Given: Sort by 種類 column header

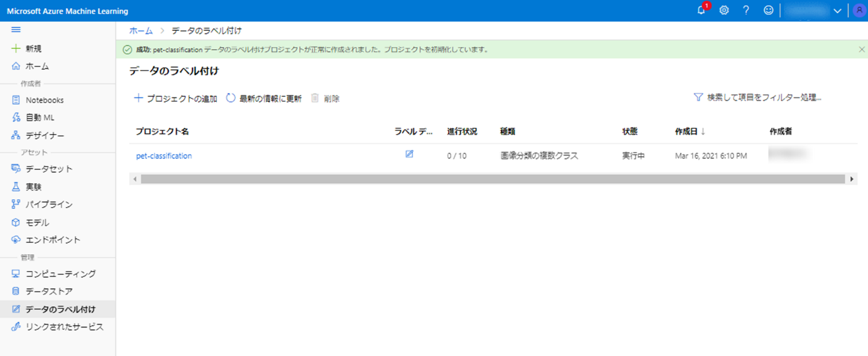Looking at the screenshot, I should [x=508, y=131].
